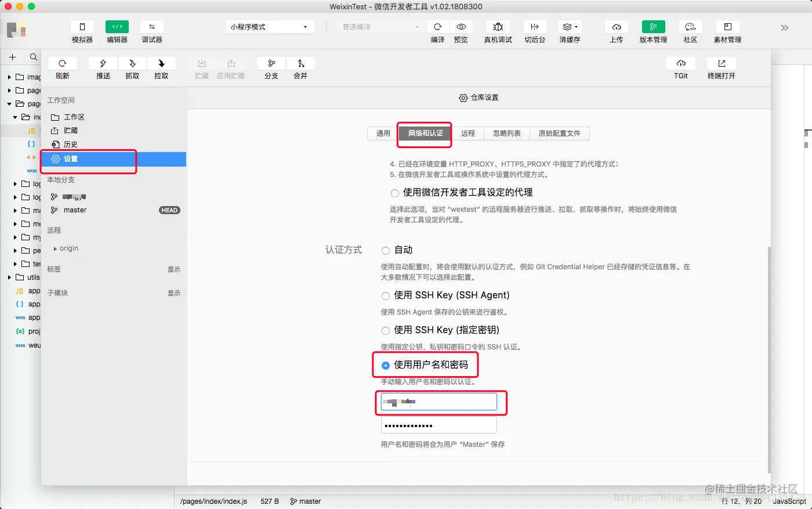This screenshot has width=812, height=509.
Task: Switch to the 远程 tab
Action: pos(468,133)
